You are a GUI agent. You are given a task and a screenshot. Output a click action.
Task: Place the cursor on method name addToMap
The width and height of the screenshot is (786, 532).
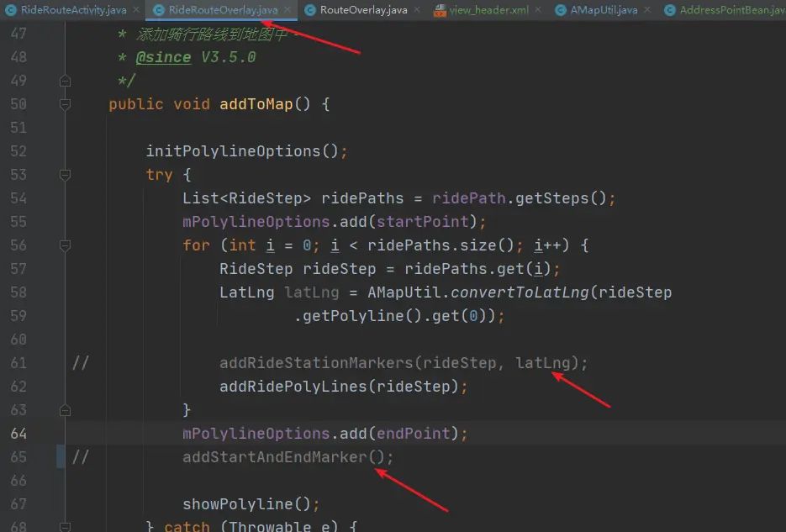click(x=256, y=104)
